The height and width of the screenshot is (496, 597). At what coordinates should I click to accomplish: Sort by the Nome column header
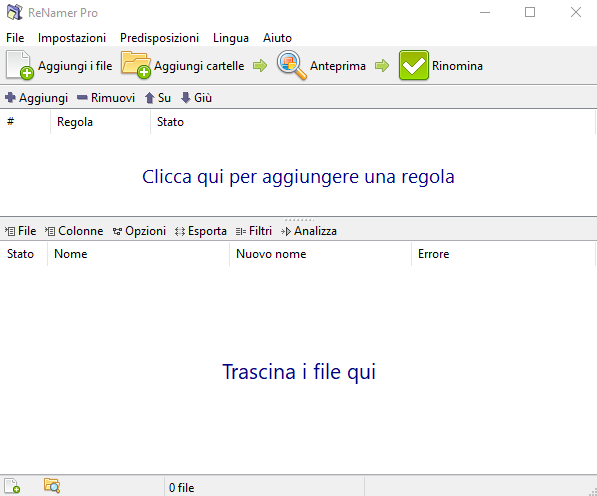click(x=139, y=254)
